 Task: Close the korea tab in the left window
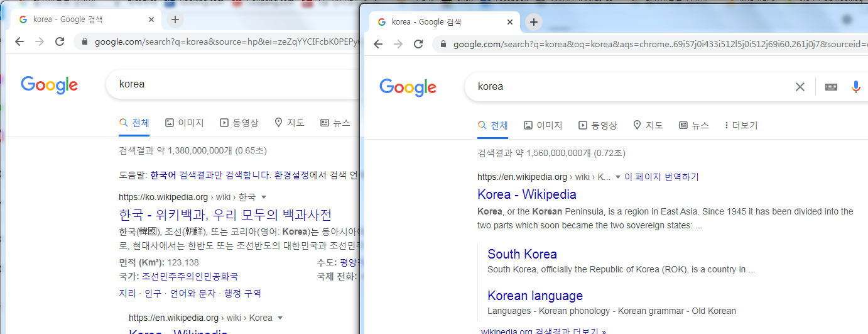[151, 19]
